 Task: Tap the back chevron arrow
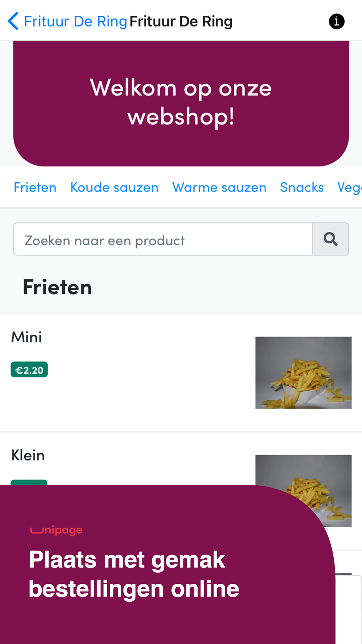click(x=13, y=21)
